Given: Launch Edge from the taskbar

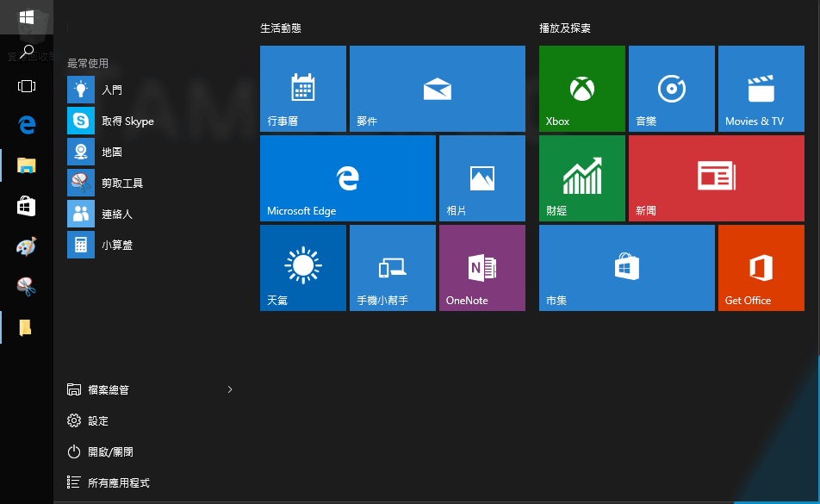Looking at the screenshot, I should [x=26, y=125].
